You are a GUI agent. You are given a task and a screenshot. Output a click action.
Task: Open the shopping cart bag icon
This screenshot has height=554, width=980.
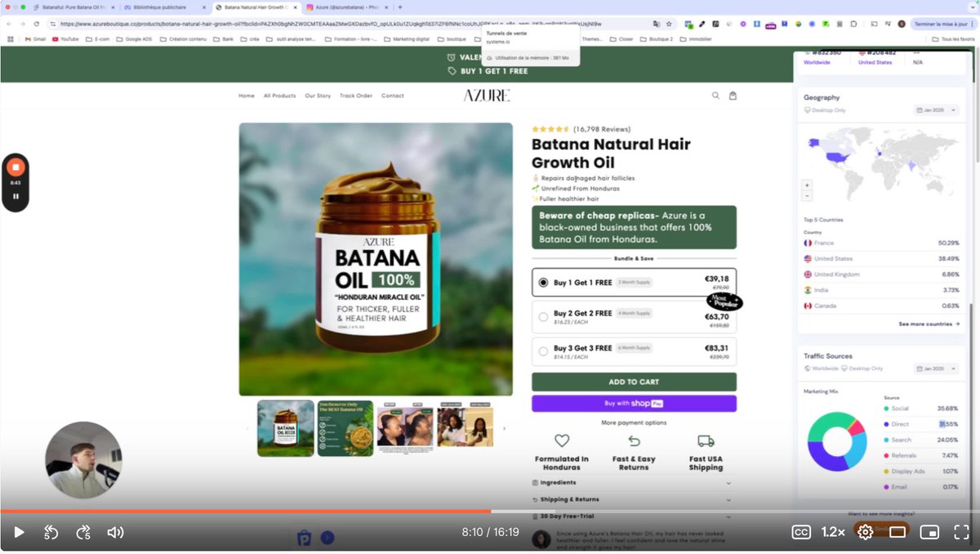point(733,96)
